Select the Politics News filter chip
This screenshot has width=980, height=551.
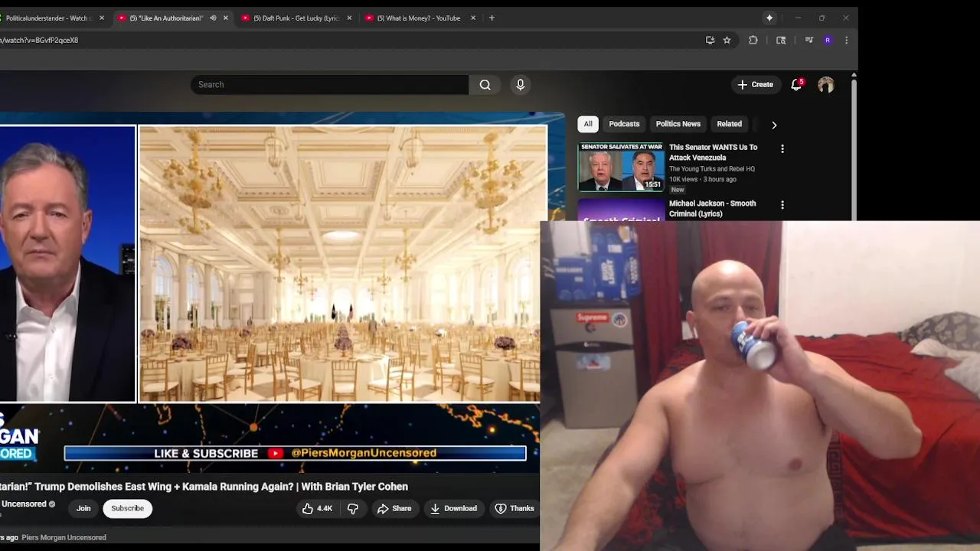coord(678,124)
